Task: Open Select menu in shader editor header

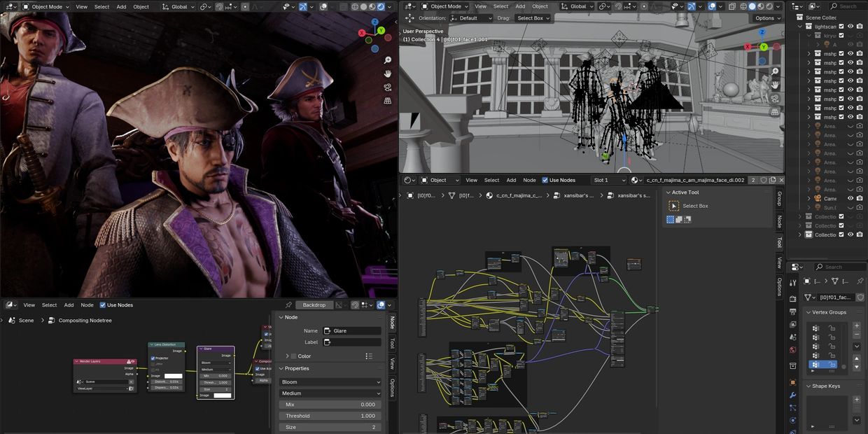Action: coord(492,180)
